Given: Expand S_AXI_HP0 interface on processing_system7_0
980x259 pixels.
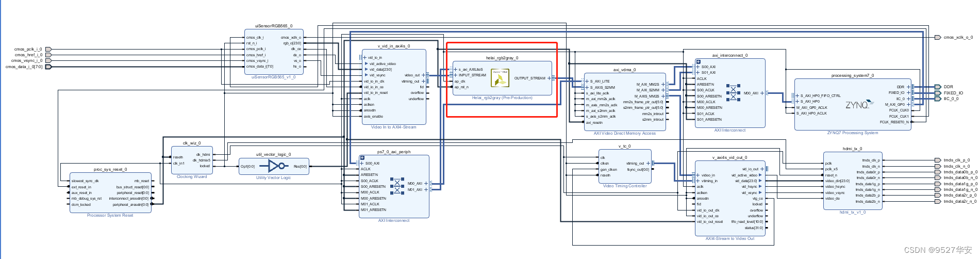Looking at the screenshot, I should click(x=798, y=102).
